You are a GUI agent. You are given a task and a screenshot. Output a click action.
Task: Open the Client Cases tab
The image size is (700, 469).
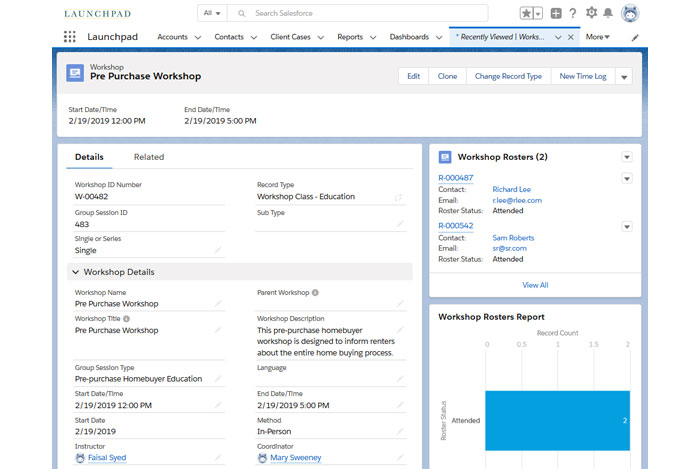(290, 37)
